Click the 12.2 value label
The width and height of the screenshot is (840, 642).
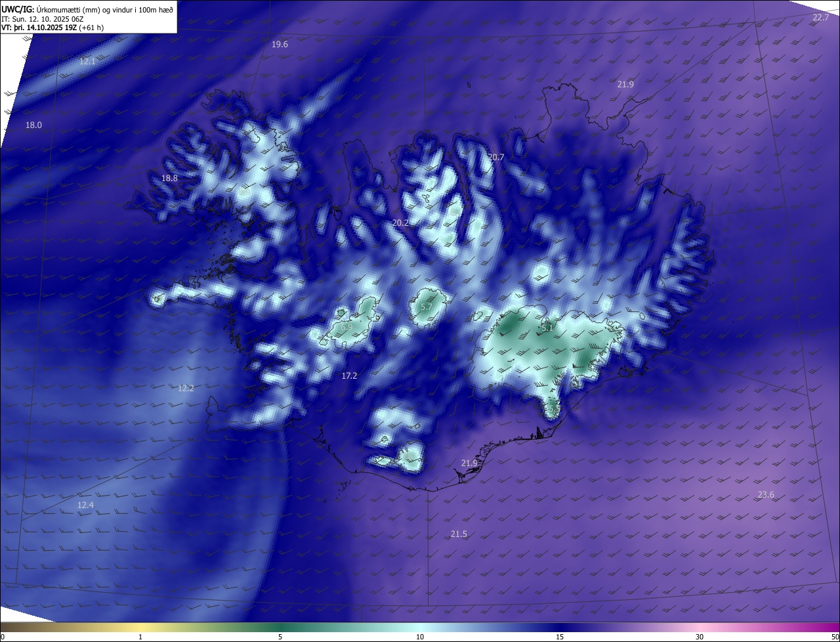coord(186,389)
